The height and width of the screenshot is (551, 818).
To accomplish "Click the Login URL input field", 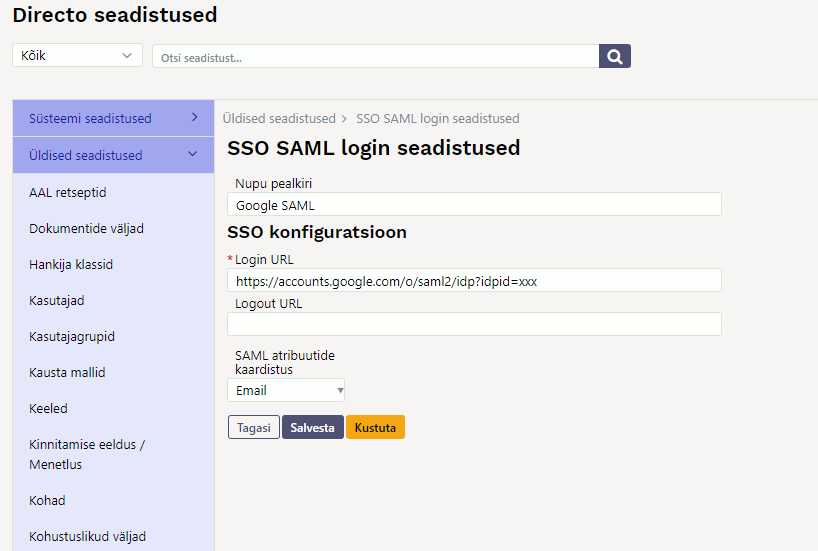I will click(x=474, y=281).
